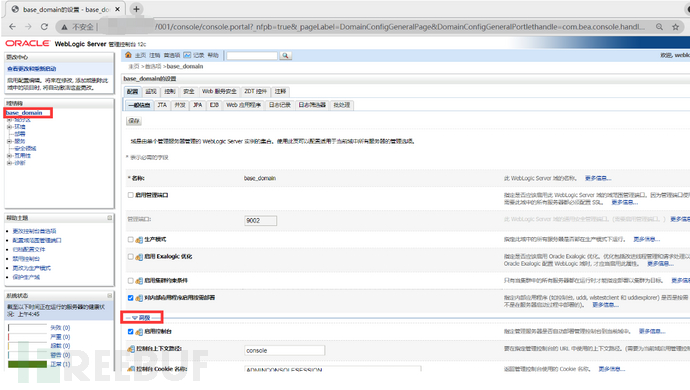Select the JTA sub-tab

click(x=162, y=105)
